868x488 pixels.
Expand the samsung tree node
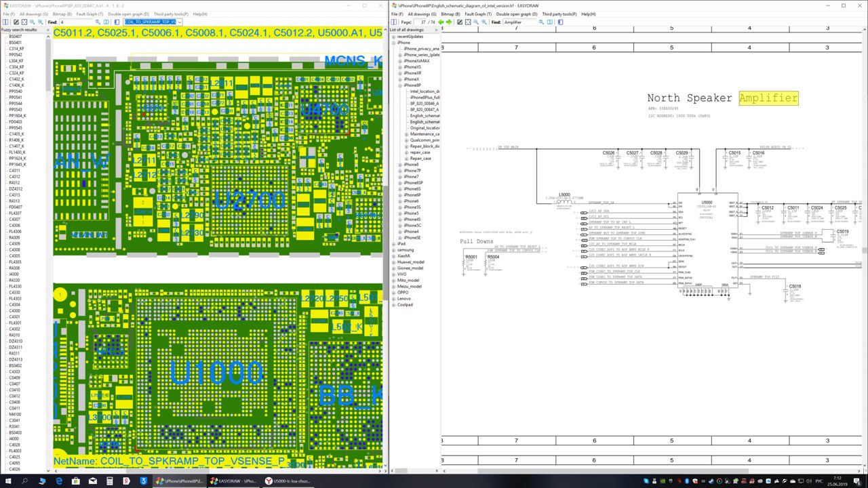[x=394, y=250]
